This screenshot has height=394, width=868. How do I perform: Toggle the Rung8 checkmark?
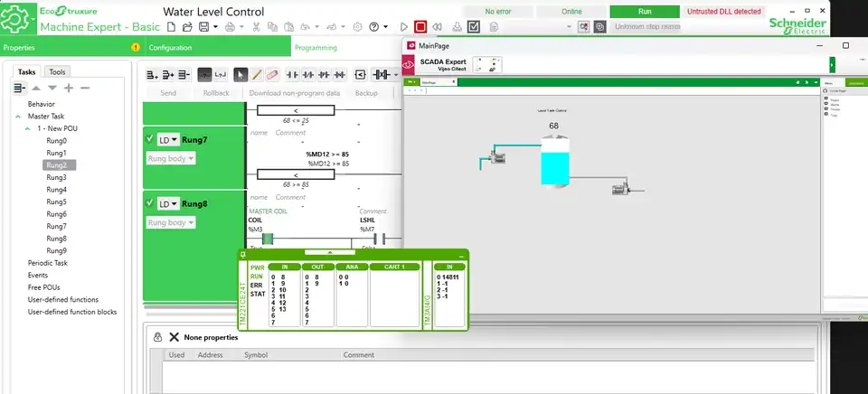point(149,203)
